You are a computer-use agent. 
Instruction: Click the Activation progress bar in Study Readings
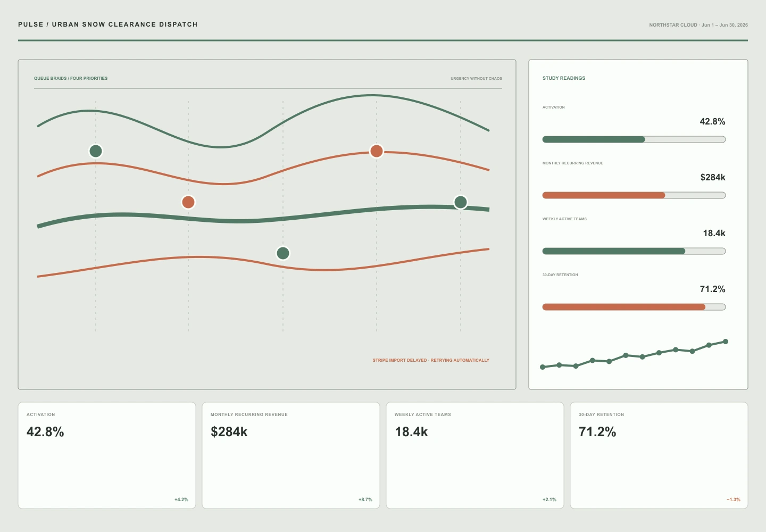coord(634,139)
